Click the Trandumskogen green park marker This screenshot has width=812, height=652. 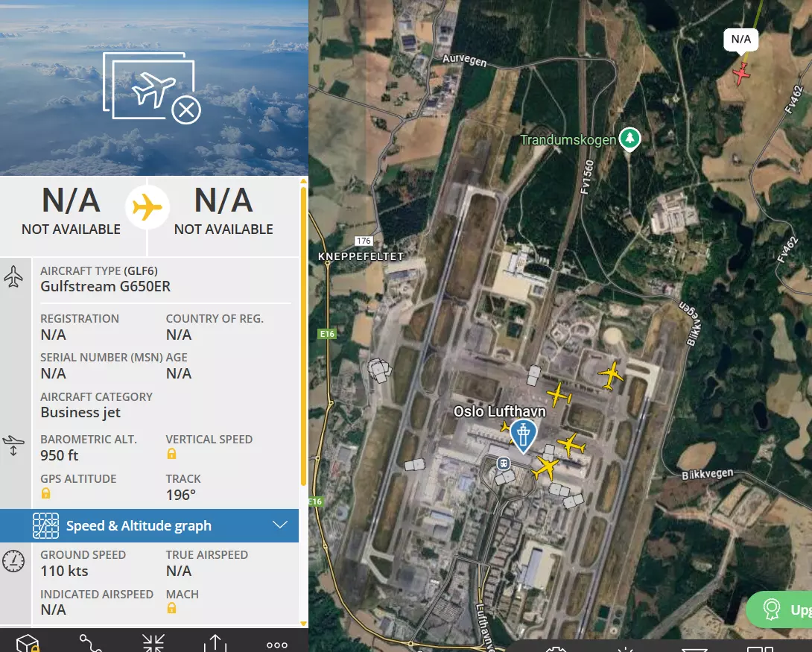[629, 139]
